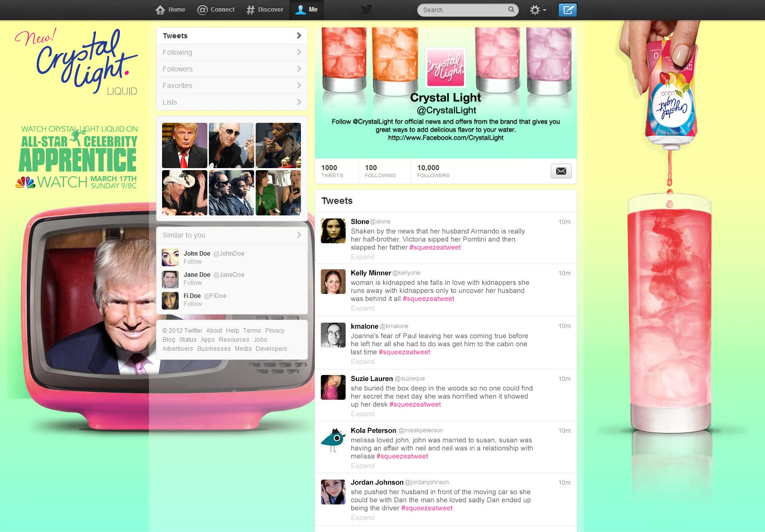This screenshot has height=532, width=765.
Task: Expand the Lists chevron arrow
Action: click(x=299, y=102)
